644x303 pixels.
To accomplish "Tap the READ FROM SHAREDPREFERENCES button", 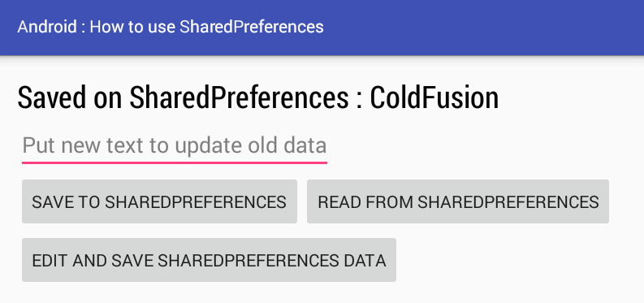I will click(x=458, y=201).
